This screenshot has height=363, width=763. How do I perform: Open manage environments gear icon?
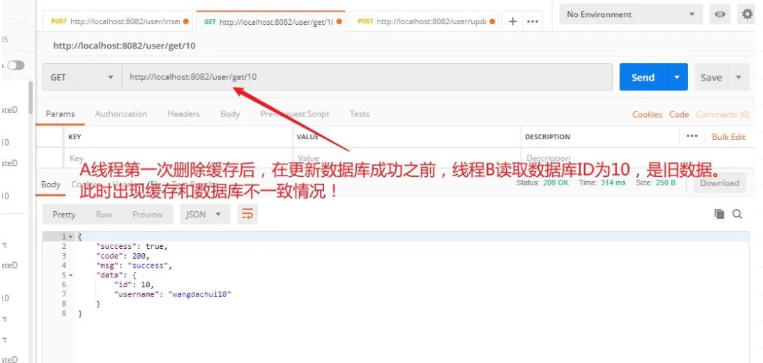[747, 14]
